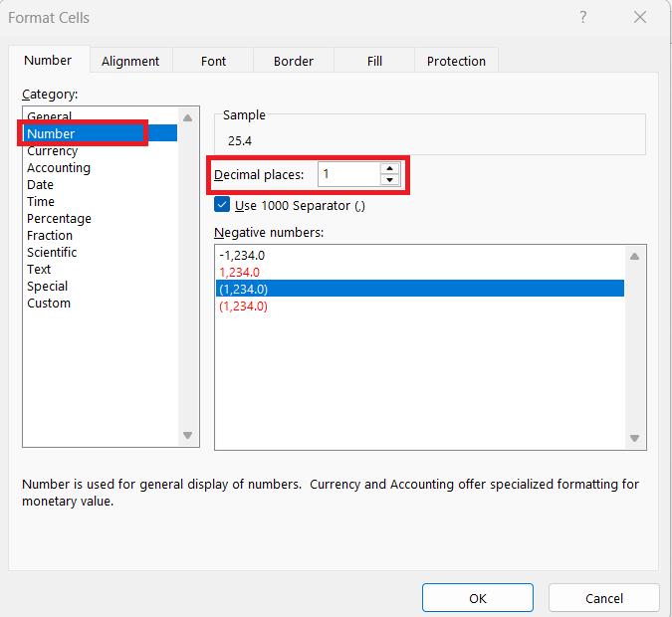Image resolution: width=672 pixels, height=617 pixels.
Task: Toggle the Use 1000 Separator checkbox
Action: click(222, 205)
